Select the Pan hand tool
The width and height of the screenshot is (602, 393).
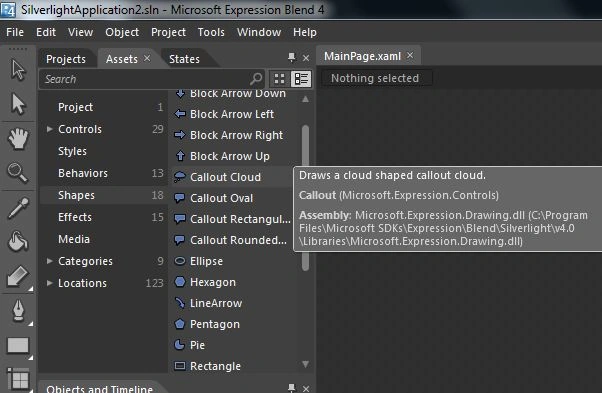[18, 139]
